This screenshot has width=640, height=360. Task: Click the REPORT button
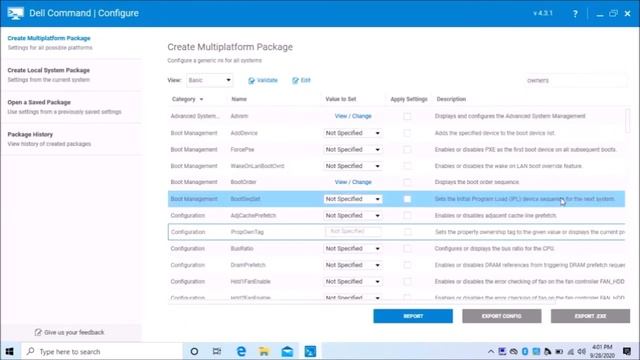413,316
